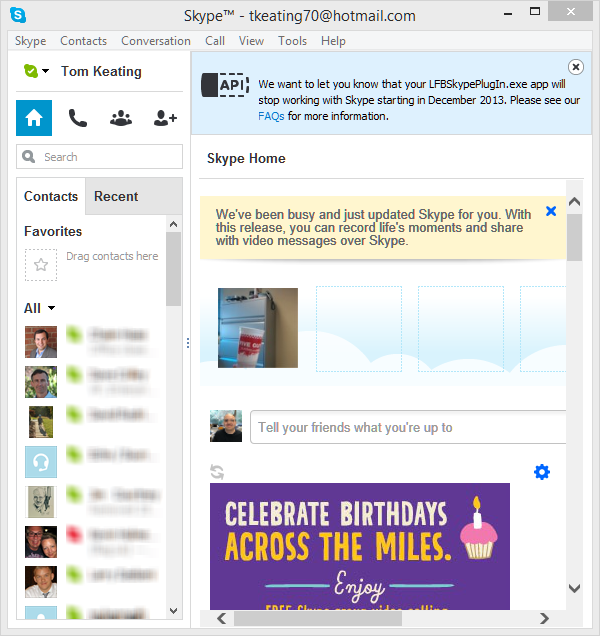
Task: Click the contacts list scroll down arrow
Action: [173, 610]
